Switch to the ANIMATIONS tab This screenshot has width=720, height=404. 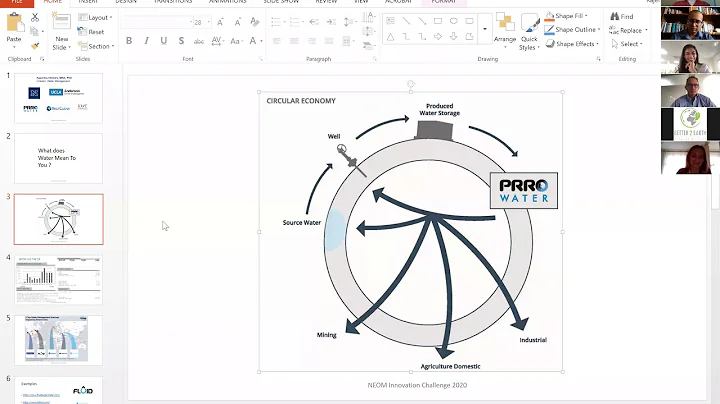[228, 2]
